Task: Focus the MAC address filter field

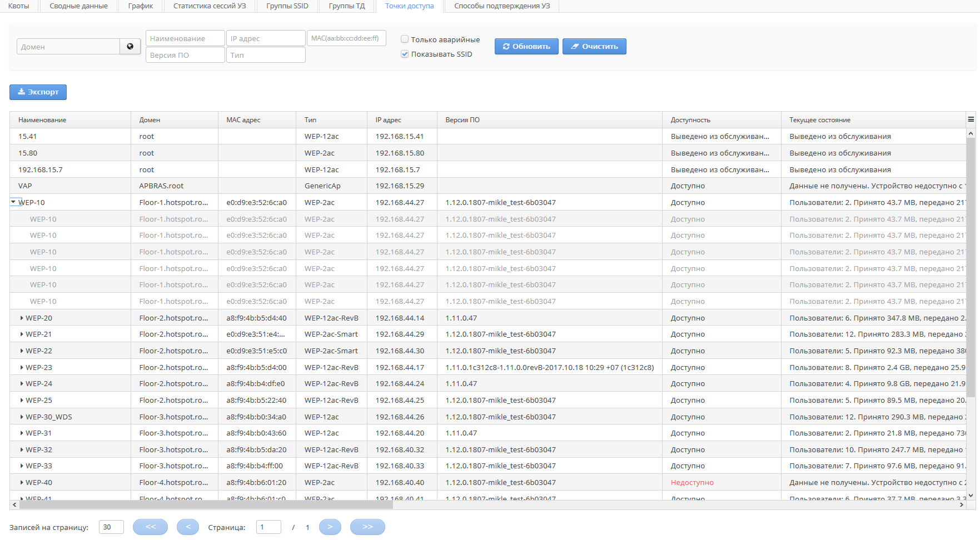Action: 346,38
